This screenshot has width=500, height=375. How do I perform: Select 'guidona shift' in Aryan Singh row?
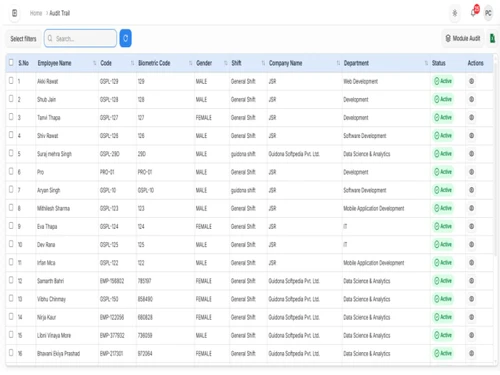tap(243, 190)
